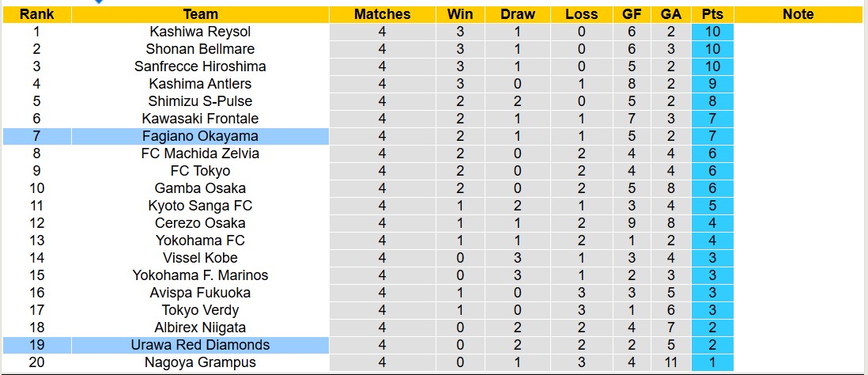The image size is (868, 375).
Task: Click the Note column header
Action: 798,14
